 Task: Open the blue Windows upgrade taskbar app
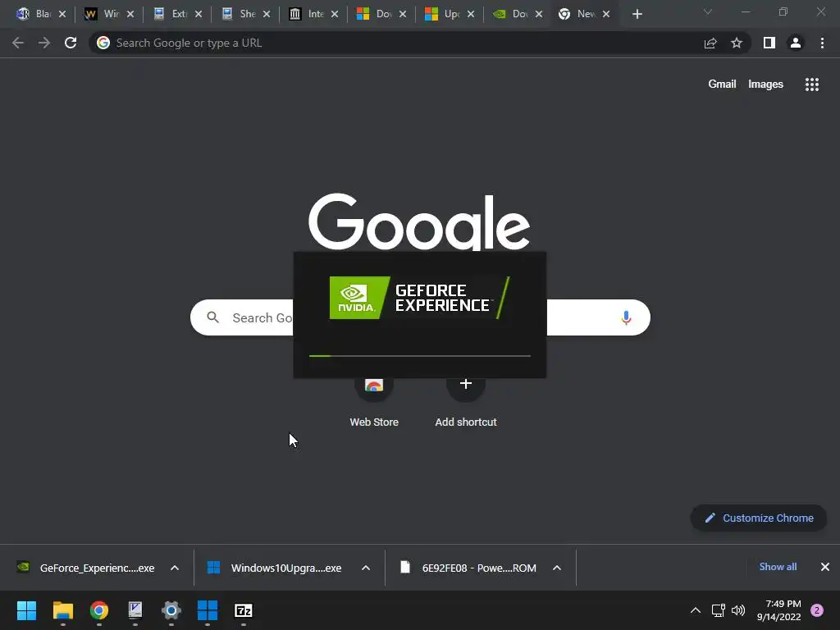click(x=208, y=610)
